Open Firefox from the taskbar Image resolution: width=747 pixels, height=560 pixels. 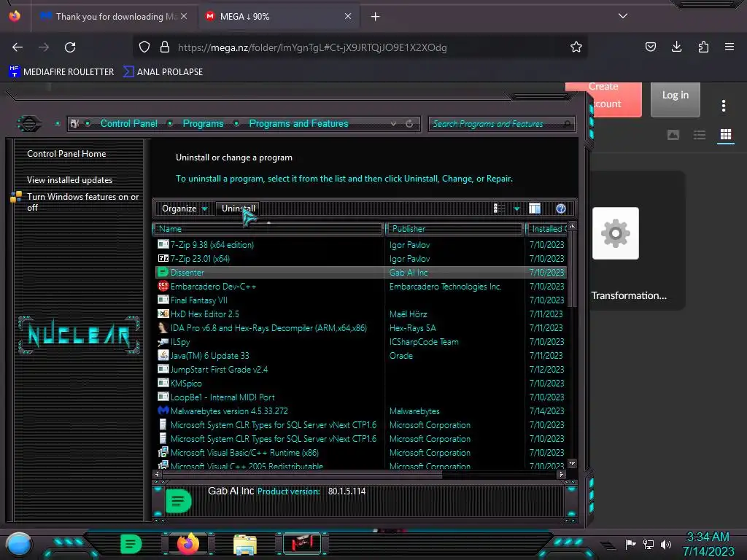187,544
